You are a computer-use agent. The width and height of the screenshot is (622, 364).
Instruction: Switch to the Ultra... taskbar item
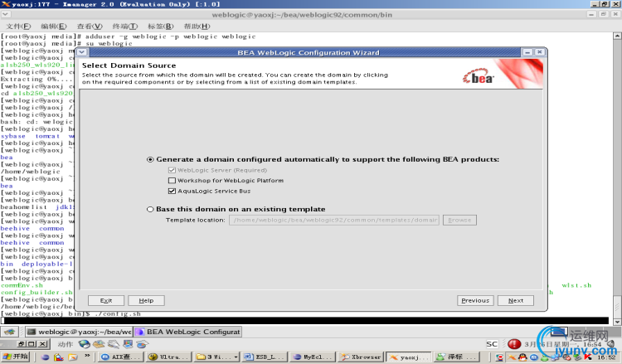pos(169,357)
